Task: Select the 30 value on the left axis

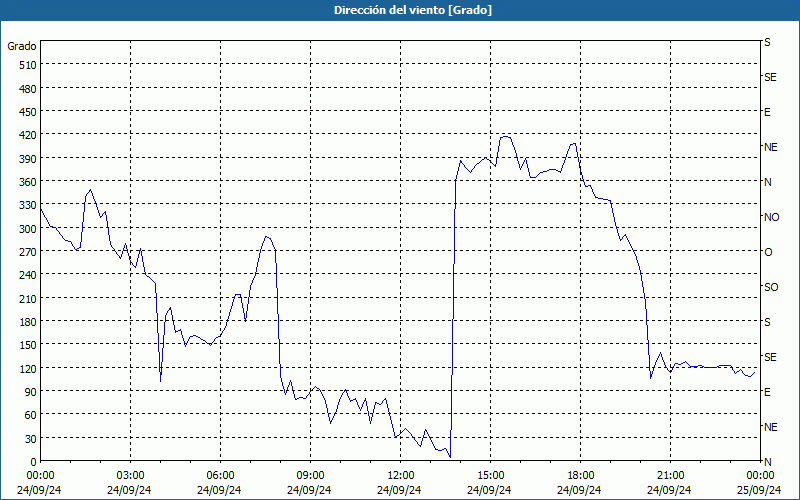Action: tap(31, 439)
